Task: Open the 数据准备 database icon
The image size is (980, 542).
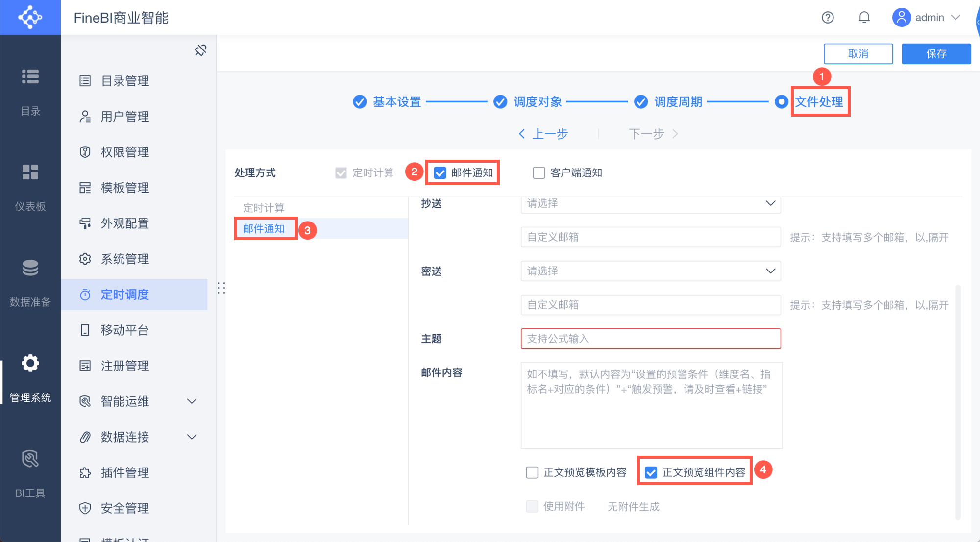Action: [30, 268]
